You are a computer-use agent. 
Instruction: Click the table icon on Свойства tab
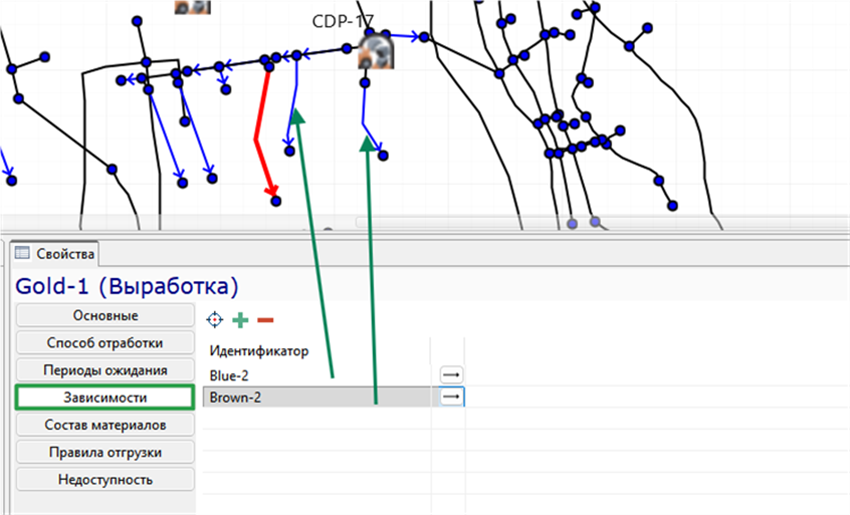click(x=22, y=253)
